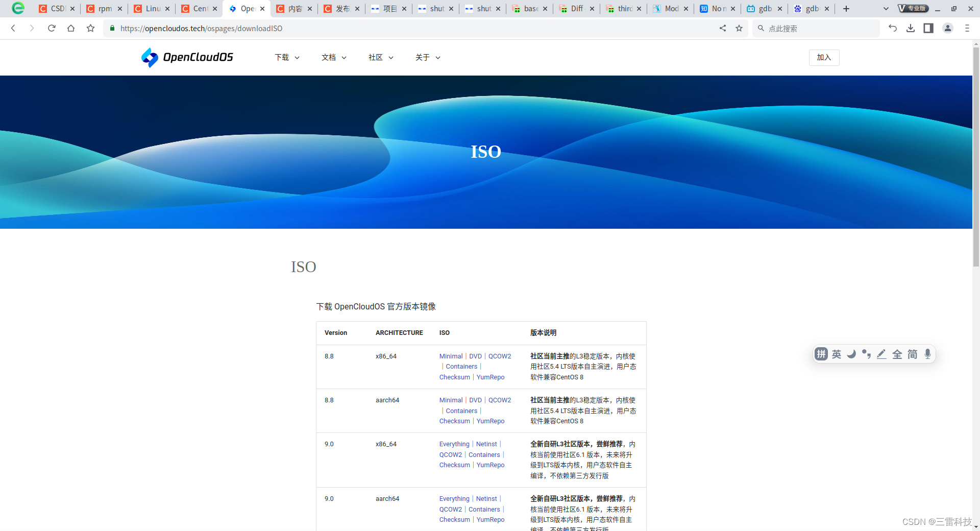The width and height of the screenshot is (980, 531).
Task: Click the browser forward arrow
Action: [x=32, y=28]
